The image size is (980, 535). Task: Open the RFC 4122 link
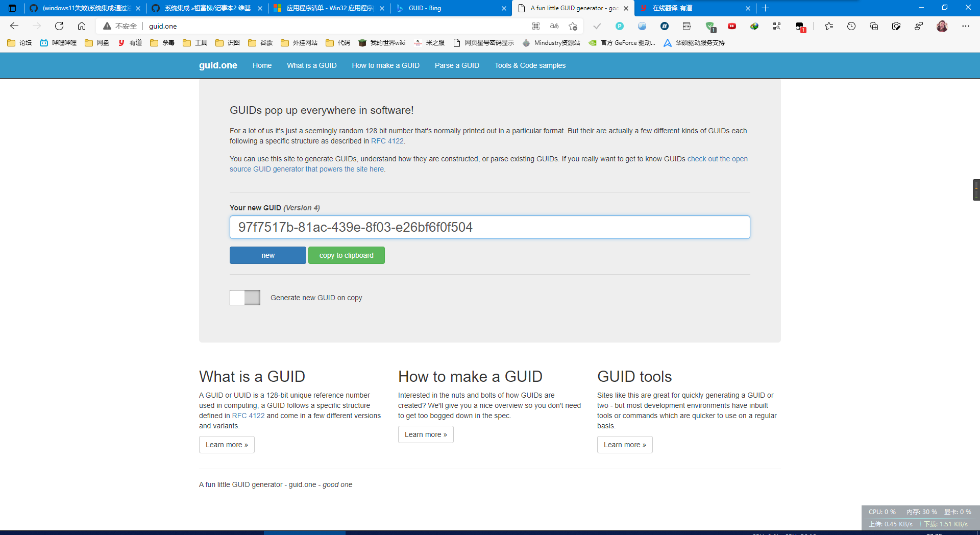(387, 141)
